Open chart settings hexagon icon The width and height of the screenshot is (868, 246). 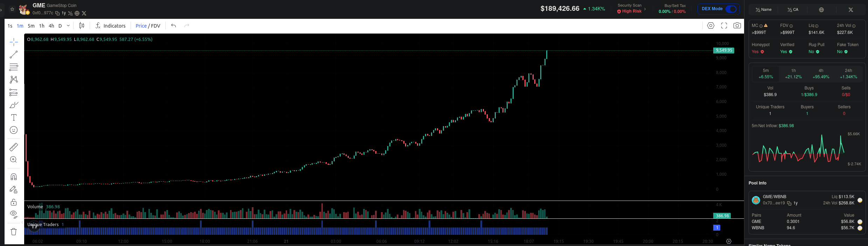tap(711, 26)
